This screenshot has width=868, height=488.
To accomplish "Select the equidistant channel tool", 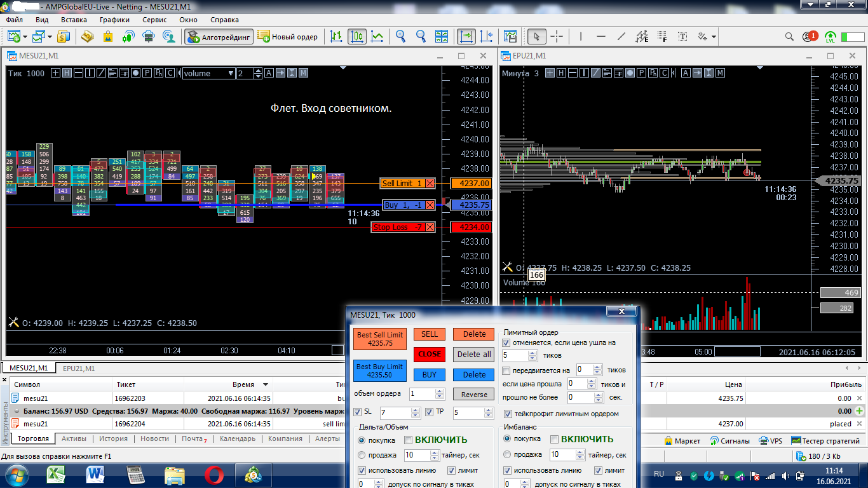I will 642,37.
